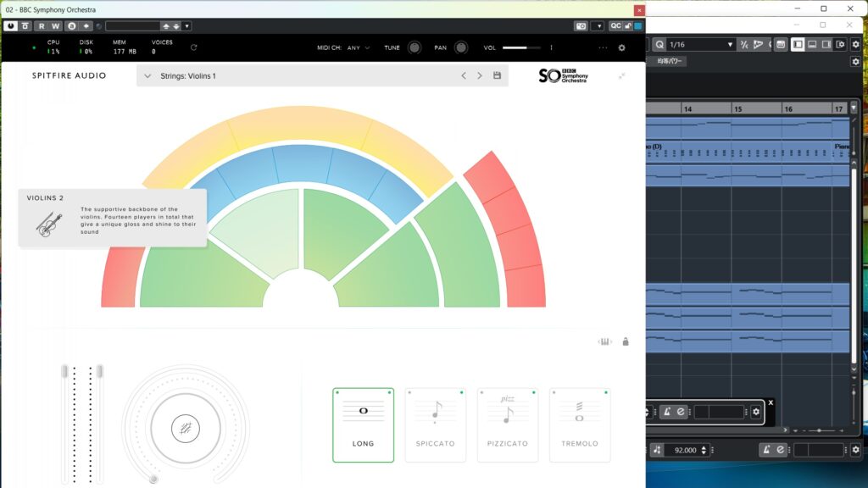868x488 pixels.
Task: Go to the next preset arrow
Action: [x=480, y=75]
